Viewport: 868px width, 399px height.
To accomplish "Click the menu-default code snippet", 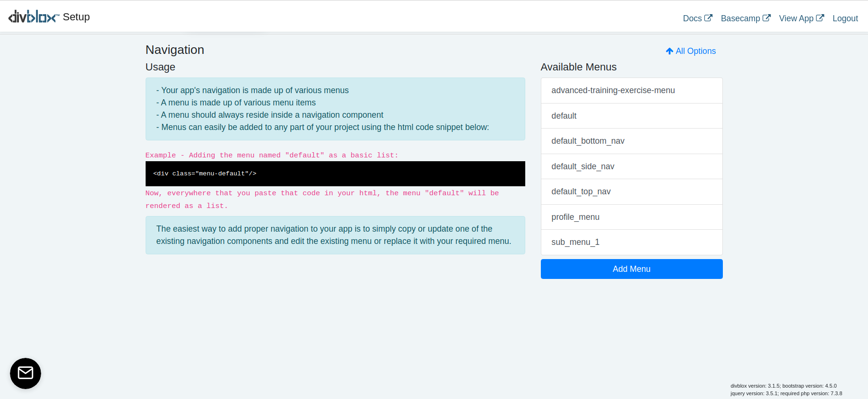I will 335,173.
